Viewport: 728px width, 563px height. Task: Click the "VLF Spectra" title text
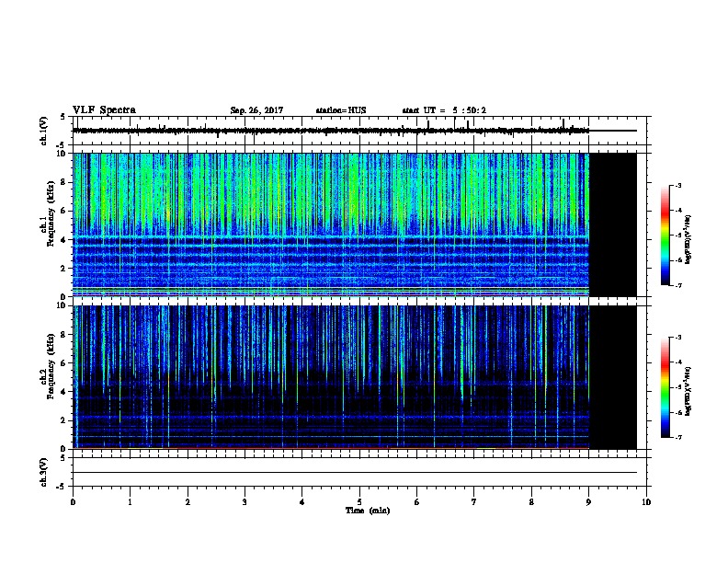tap(104, 110)
